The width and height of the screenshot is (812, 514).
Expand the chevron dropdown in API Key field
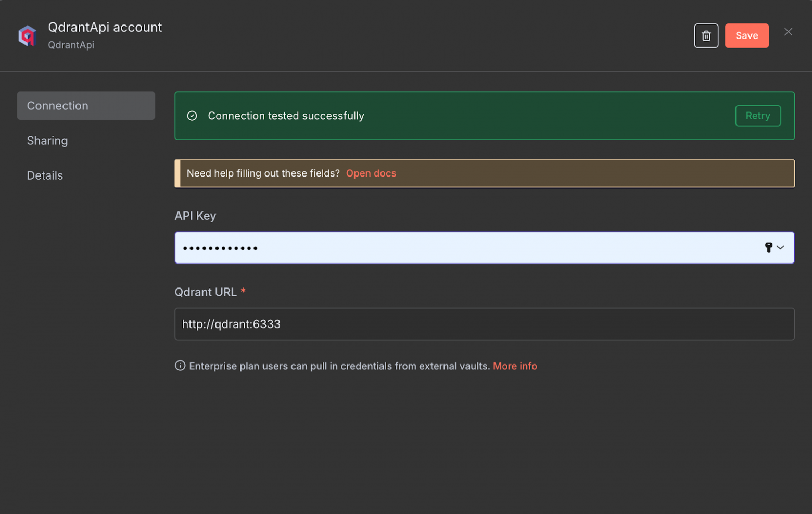click(780, 247)
